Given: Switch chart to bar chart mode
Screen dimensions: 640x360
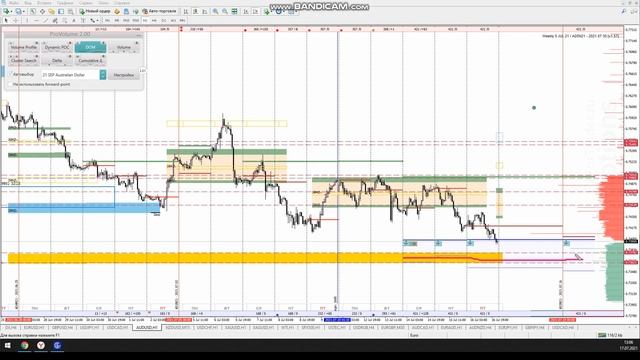Looking at the screenshot, I should (186, 11).
